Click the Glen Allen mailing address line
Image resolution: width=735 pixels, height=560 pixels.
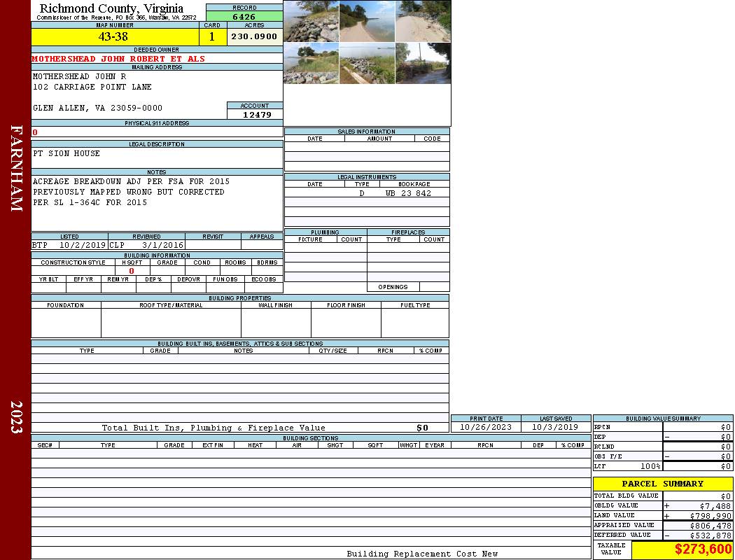click(97, 108)
